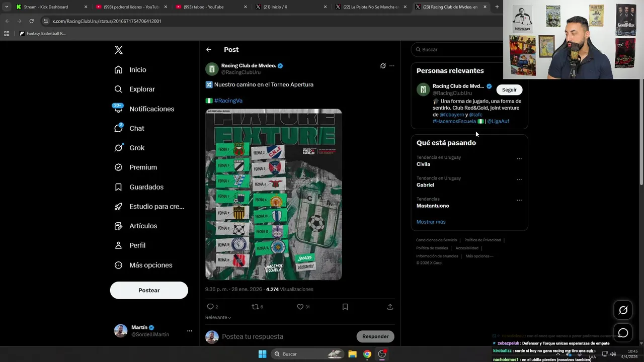
Task: Click Mostrar más under trends
Action: (431, 222)
